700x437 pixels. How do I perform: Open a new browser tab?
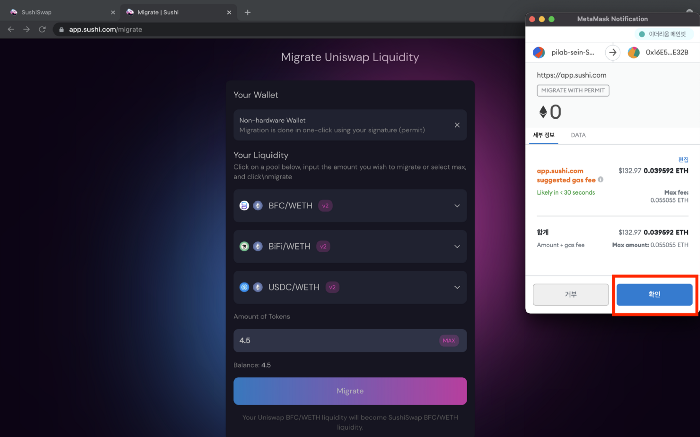point(247,12)
